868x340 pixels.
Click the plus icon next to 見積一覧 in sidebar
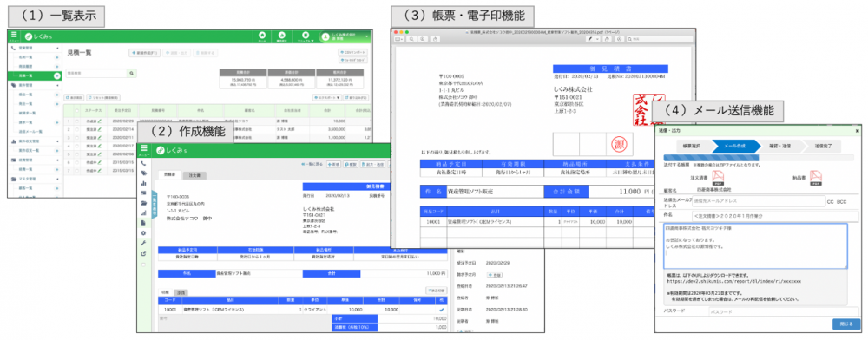click(x=57, y=75)
